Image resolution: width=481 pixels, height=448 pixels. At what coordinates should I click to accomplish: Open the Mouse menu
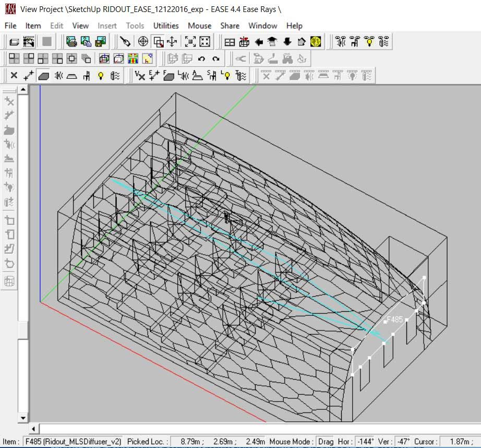pos(199,26)
